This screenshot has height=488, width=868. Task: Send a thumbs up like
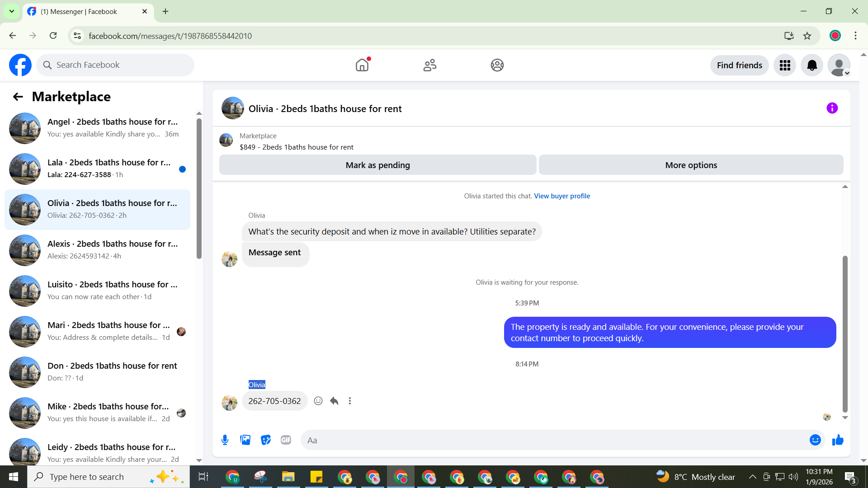pos(838,440)
